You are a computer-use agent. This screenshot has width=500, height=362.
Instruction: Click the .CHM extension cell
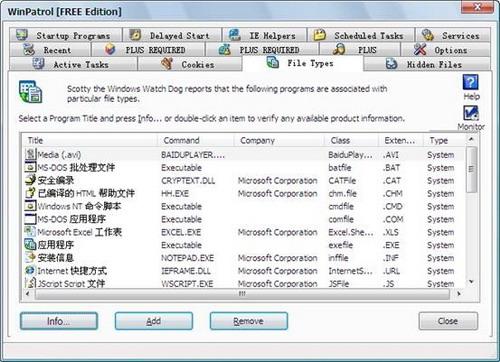click(x=392, y=194)
